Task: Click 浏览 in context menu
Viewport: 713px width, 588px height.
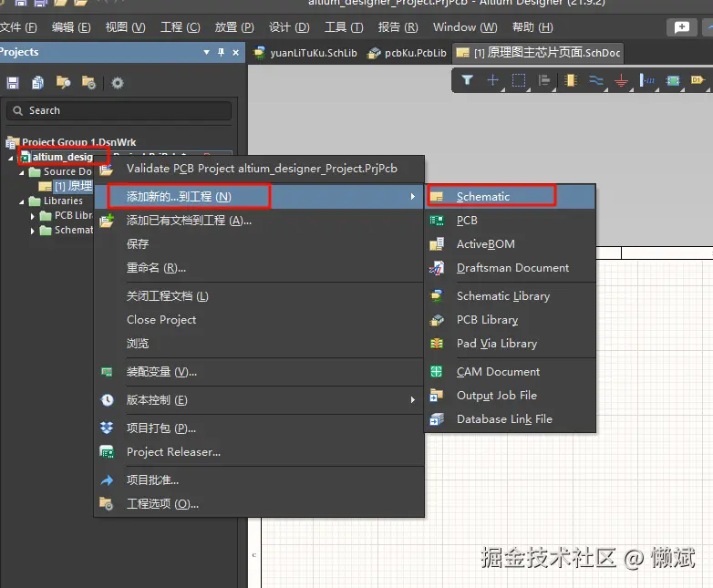Action: (260, 344)
